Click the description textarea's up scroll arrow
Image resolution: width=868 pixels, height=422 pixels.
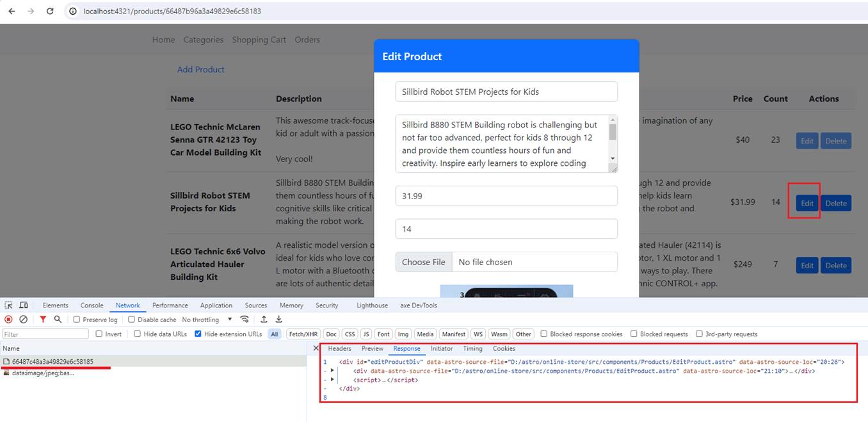pos(613,120)
